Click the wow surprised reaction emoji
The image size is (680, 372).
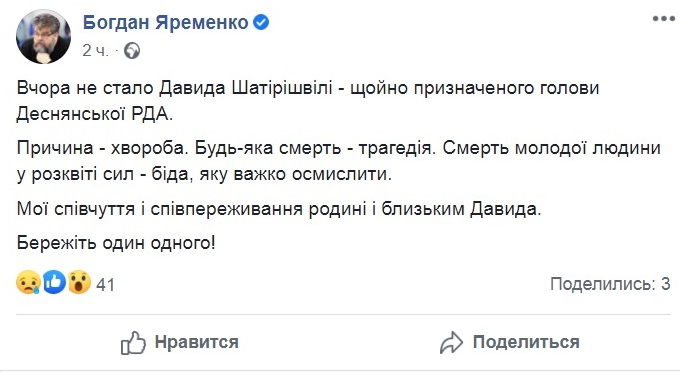tap(79, 283)
